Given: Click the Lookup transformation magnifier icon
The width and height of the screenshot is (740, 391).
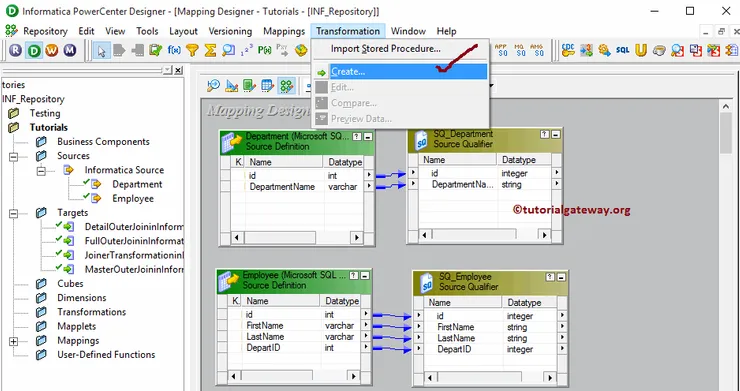Looking at the screenshot, I should click(x=228, y=50).
